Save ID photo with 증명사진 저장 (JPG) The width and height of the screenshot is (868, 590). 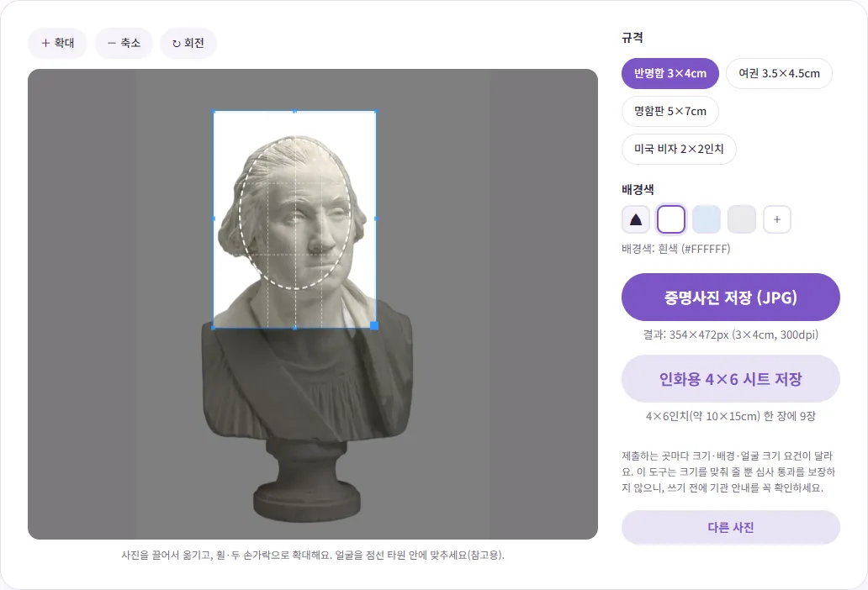(731, 298)
